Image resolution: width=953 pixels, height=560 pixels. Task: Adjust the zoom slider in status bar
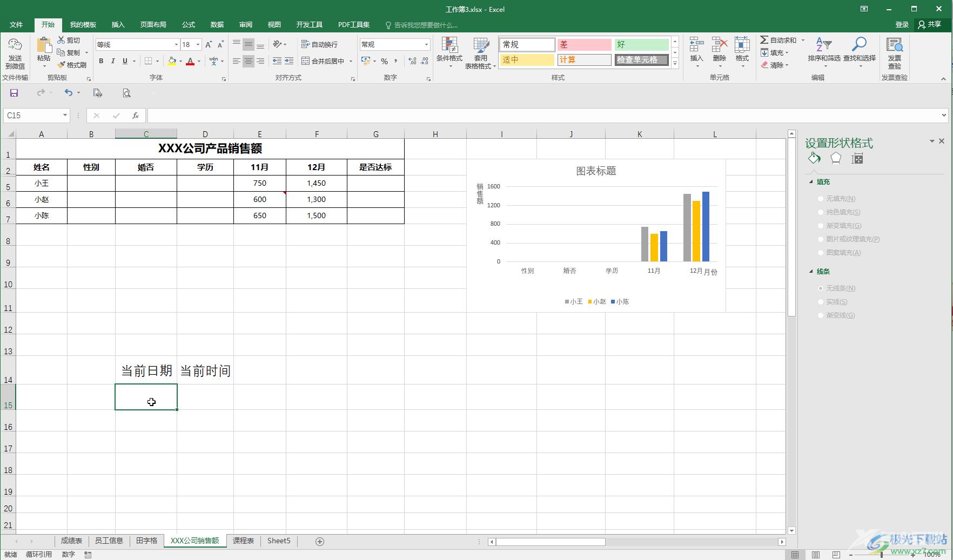pos(881,555)
